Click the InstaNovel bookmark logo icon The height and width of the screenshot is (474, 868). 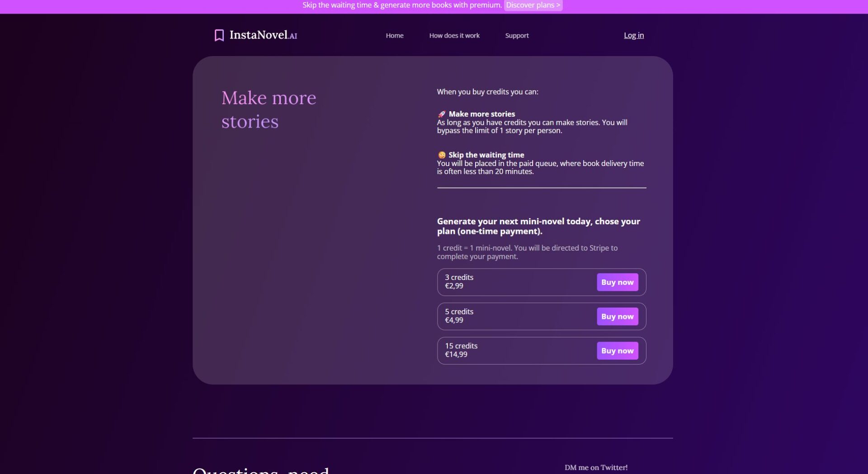pyautogui.click(x=219, y=35)
